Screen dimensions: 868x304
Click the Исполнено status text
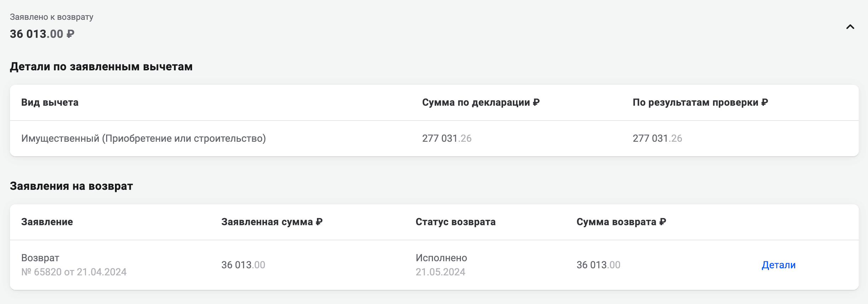(441, 258)
